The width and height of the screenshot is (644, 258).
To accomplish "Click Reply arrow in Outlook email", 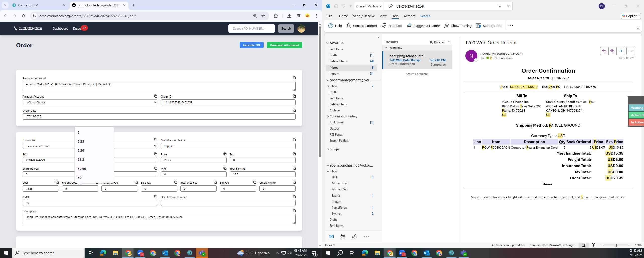I will pyautogui.click(x=604, y=51).
